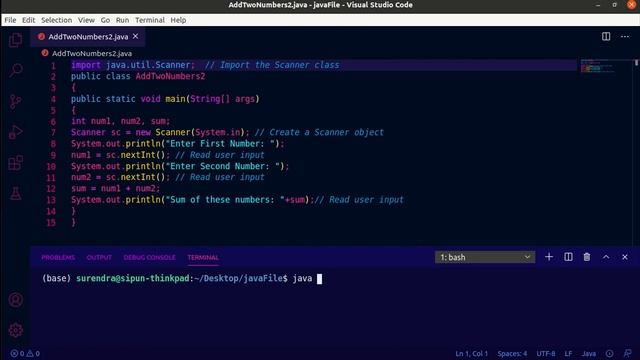Click 'main' method name on line 4
Viewport: 640px width, 360px height.
coord(175,99)
